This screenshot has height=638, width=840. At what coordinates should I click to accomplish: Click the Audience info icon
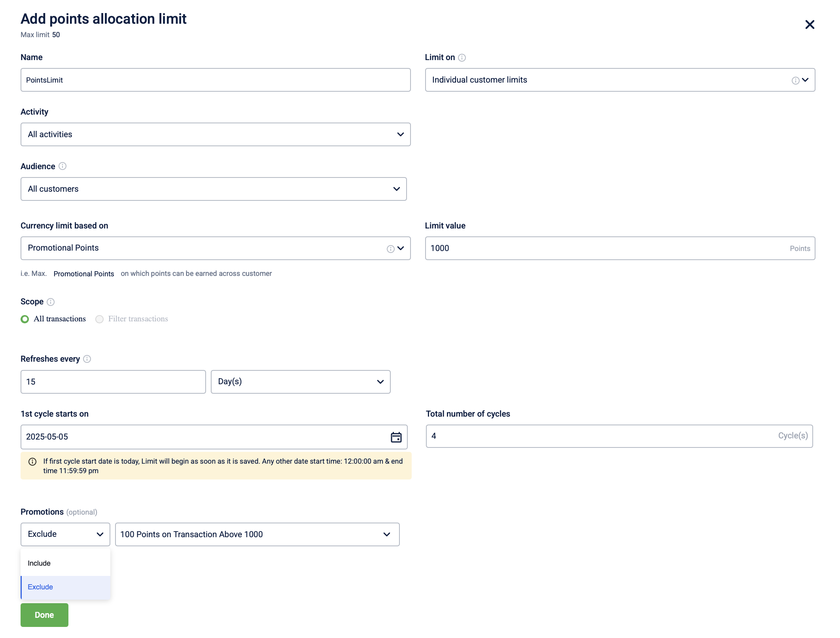[x=62, y=166]
